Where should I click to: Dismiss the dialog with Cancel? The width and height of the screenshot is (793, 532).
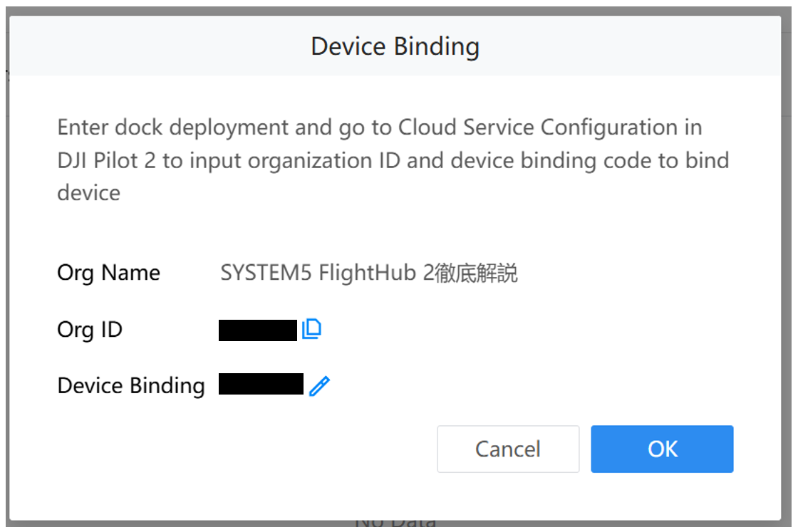508,449
